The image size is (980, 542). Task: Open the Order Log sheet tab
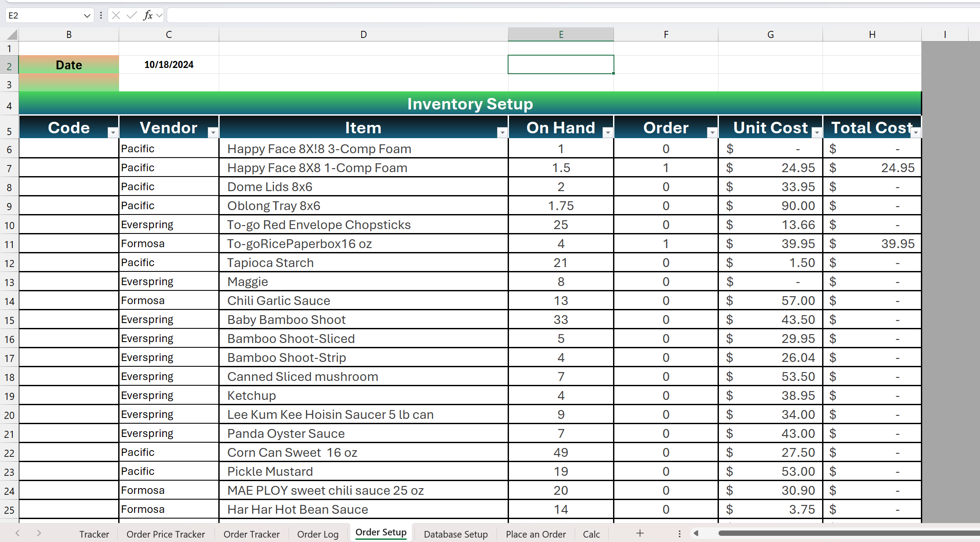tap(318, 534)
